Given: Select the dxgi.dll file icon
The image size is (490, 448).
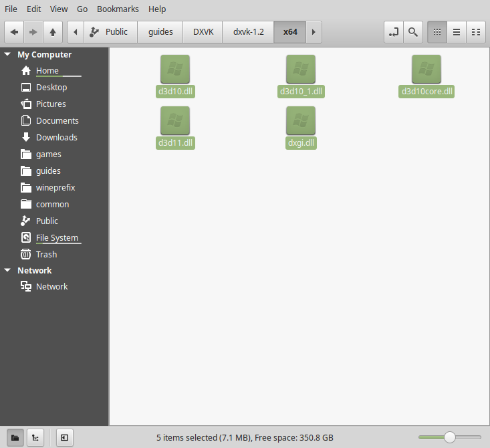Looking at the screenshot, I should pos(301,120).
